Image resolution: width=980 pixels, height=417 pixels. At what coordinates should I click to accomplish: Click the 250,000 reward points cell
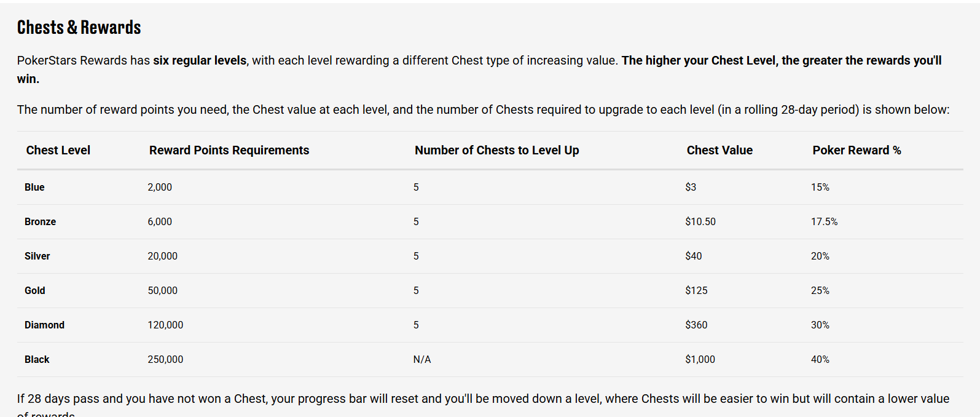(165, 359)
